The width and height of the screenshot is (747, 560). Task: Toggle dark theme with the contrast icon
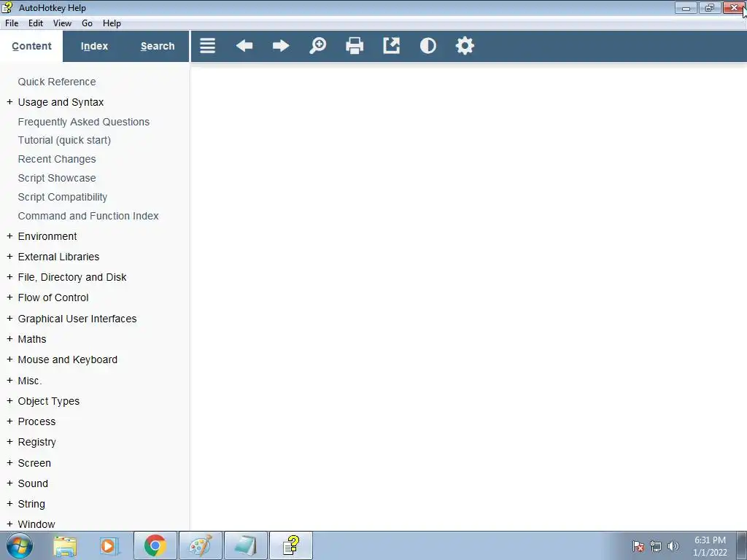427,46
